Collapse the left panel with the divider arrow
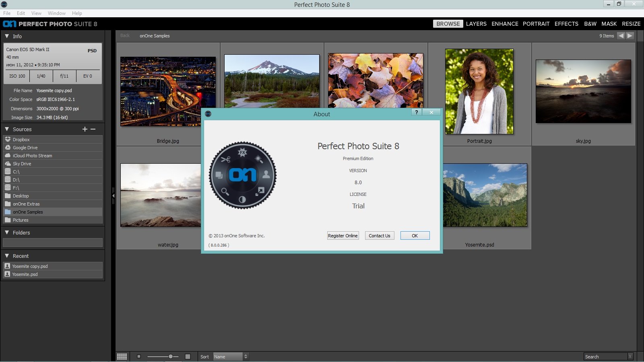 113,195
